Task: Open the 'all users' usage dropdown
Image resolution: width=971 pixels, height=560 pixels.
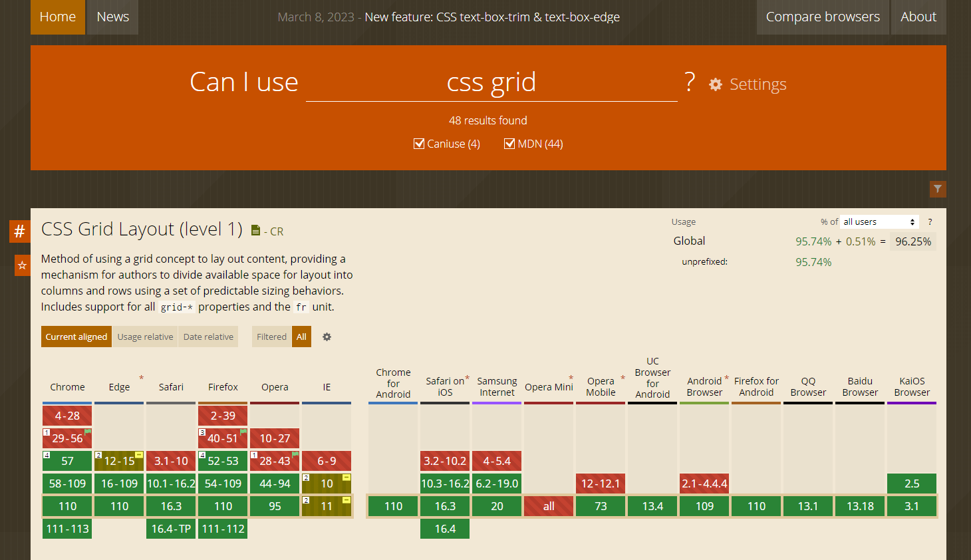Action: [x=880, y=222]
